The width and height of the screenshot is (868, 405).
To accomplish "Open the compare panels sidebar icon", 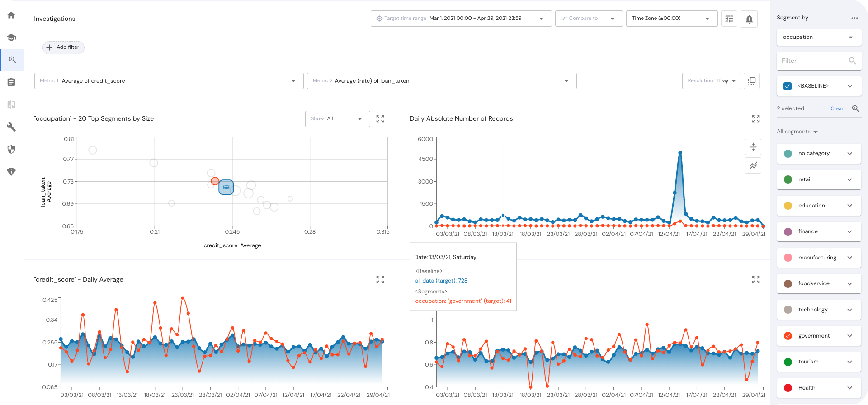I will [x=12, y=104].
